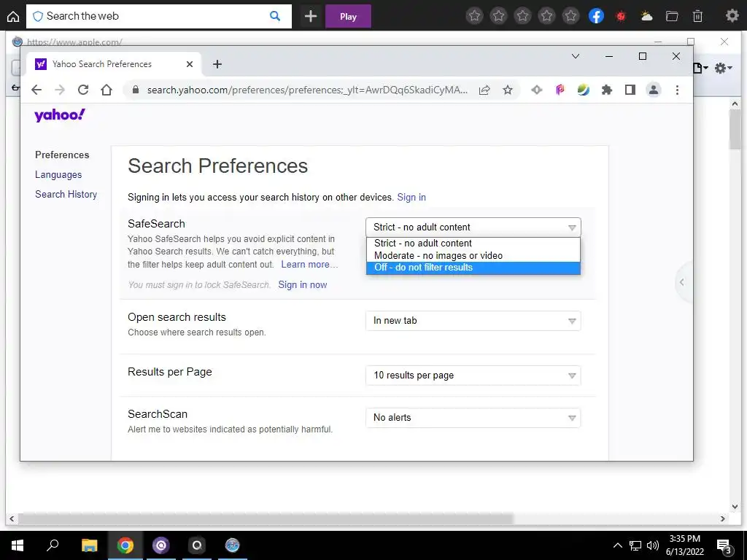Image resolution: width=747 pixels, height=560 pixels.
Task: Go back in Chrome
Action: [x=36, y=90]
